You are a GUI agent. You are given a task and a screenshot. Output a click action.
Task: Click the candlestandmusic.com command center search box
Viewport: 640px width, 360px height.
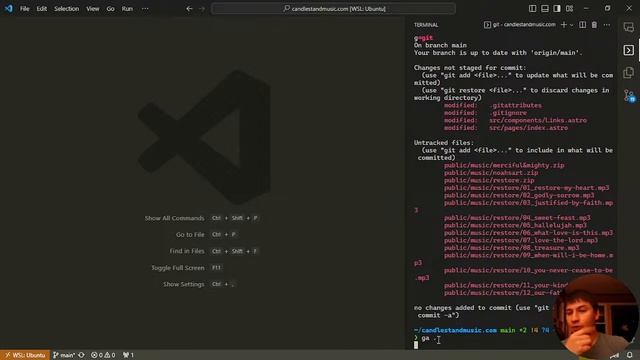coord(333,9)
